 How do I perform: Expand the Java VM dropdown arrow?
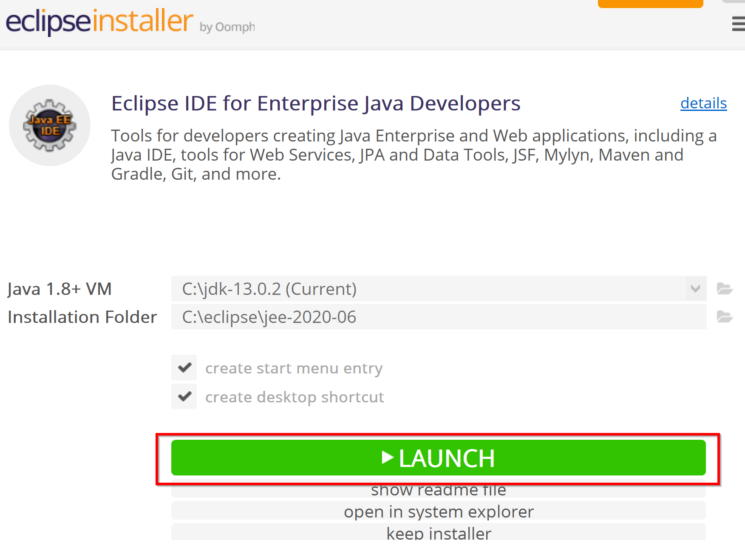pyautogui.click(x=696, y=289)
